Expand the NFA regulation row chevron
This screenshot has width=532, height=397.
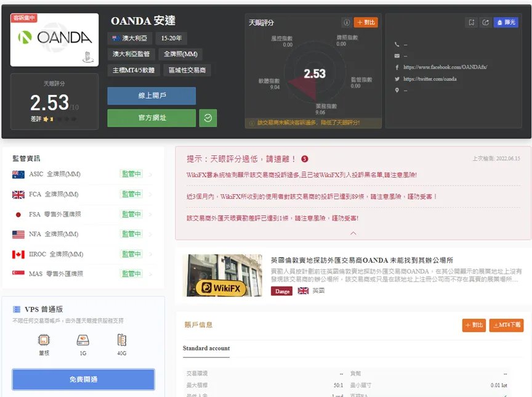tap(151, 234)
